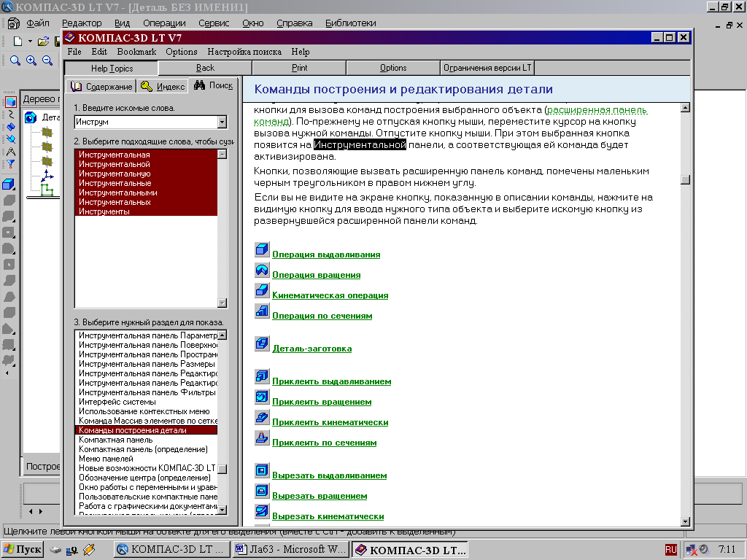Click the Help Topics button
Image resolution: width=747 pixels, height=560 pixels.
pos(112,68)
